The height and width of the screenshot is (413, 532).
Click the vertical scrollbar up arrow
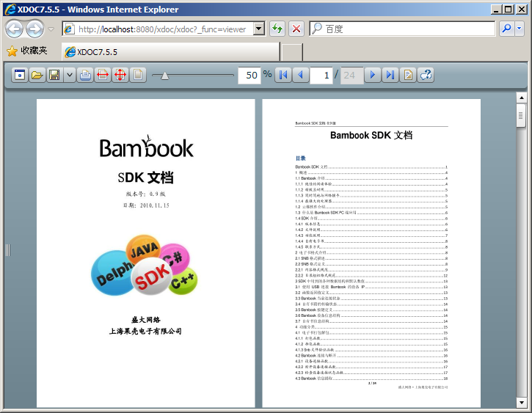pyautogui.click(x=521, y=98)
